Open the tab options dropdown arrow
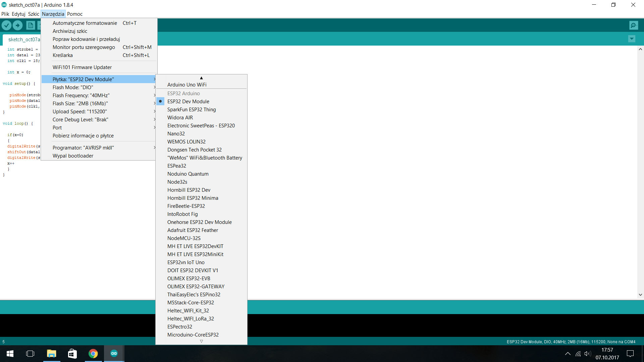Screen dimensions: 644x362 click(632, 39)
